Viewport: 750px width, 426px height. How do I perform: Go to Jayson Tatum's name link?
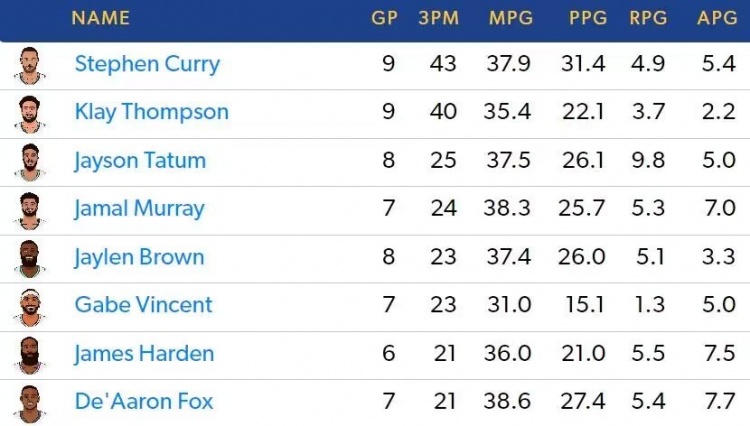click(x=140, y=160)
